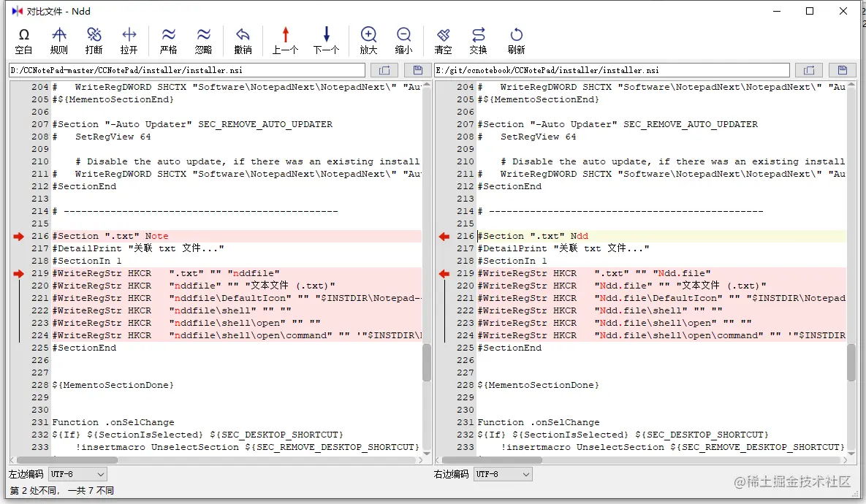Screen dimensions: 866x504
Task: Click status text '第 2 处不同, 一共 7 不同'
Action: (62, 490)
